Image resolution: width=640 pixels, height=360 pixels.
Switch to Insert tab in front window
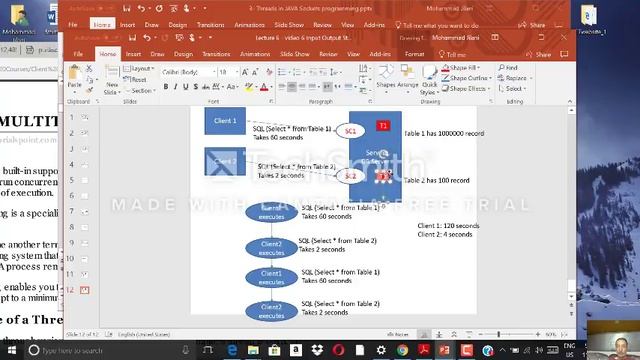coord(133,54)
